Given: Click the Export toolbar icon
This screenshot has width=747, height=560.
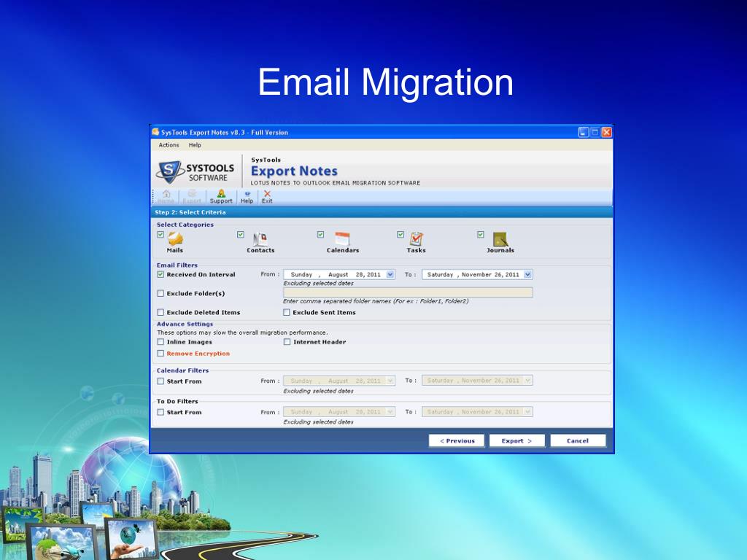Looking at the screenshot, I should 192,196.
